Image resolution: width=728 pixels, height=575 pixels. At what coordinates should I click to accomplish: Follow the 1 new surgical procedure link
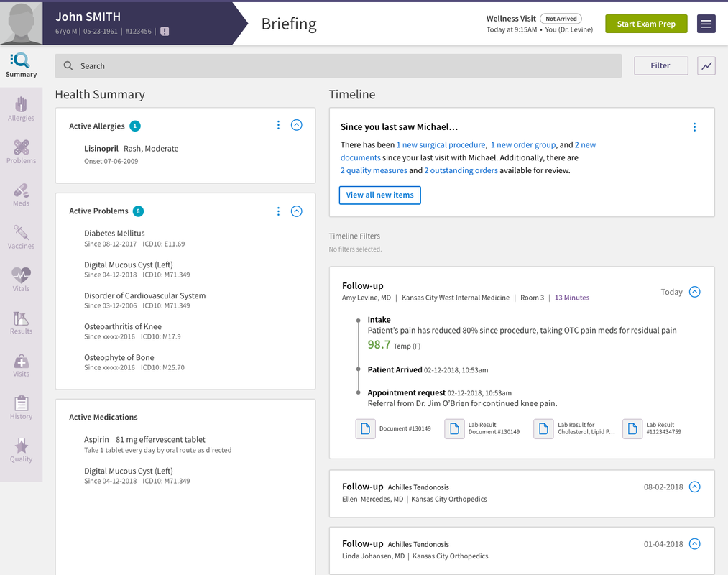point(441,145)
